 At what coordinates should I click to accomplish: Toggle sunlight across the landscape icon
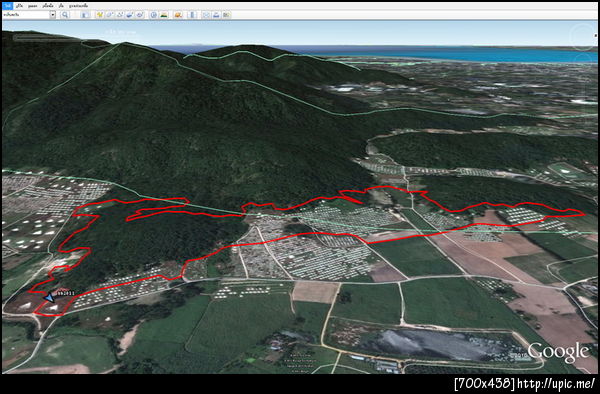[164, 15]
